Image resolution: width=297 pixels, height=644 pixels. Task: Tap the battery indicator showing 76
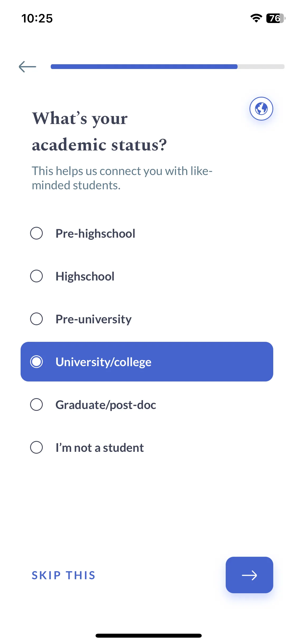tap(276, 18)
